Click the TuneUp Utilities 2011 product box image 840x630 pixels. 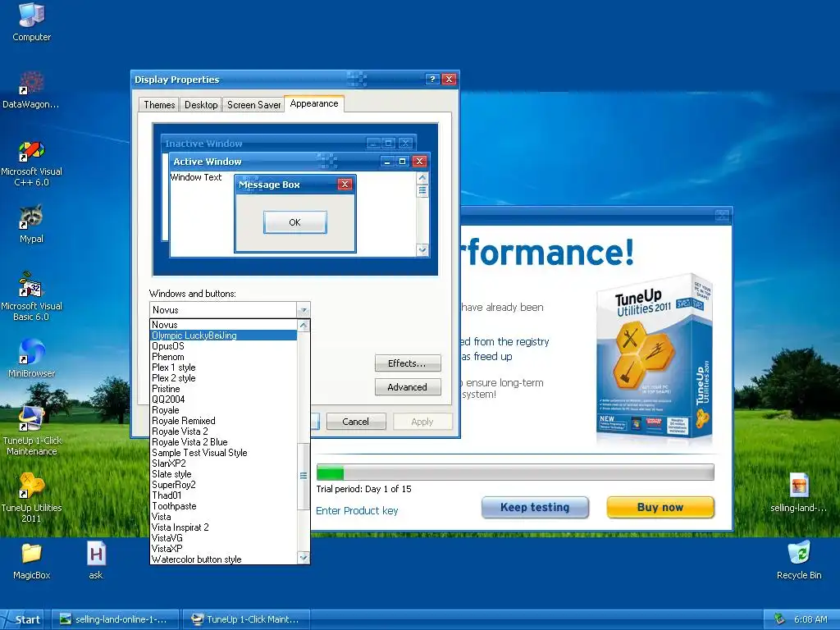tap(655, 358)
